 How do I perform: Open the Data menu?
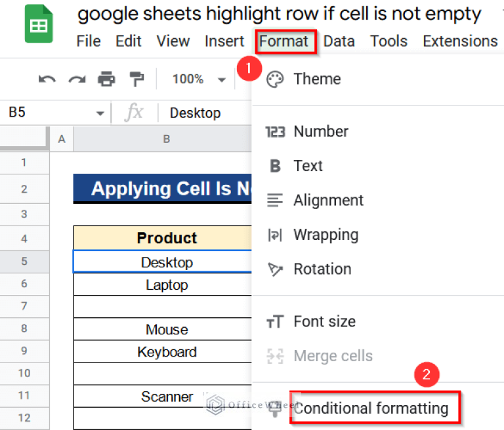pyautogui.click(x=339, y=41)
